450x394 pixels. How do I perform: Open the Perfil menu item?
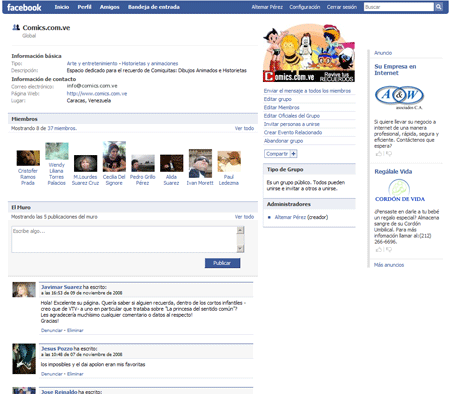84,7
